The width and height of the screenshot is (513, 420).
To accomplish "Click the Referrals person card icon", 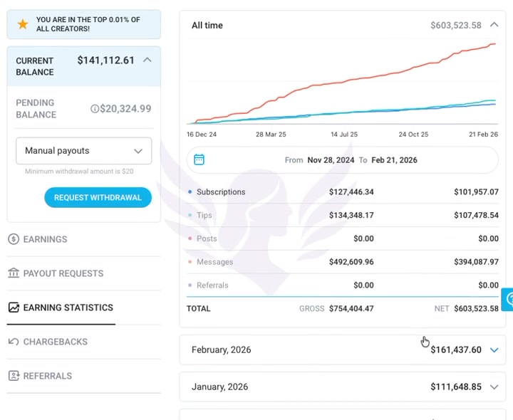I will pyautogui.click(x=14, y=376).
